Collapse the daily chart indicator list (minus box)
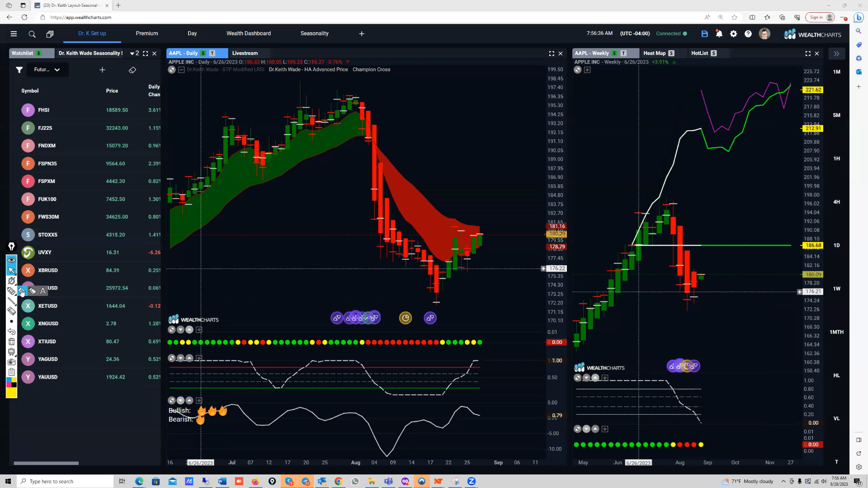 pyautogui.click(x=181, y=70)
